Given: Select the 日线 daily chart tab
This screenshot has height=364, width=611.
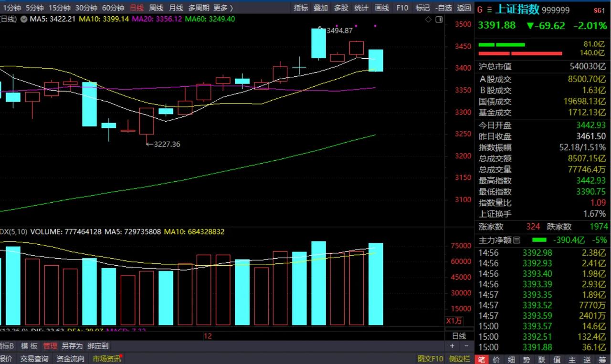Looking at the screenshot, I should coord(137,8).
